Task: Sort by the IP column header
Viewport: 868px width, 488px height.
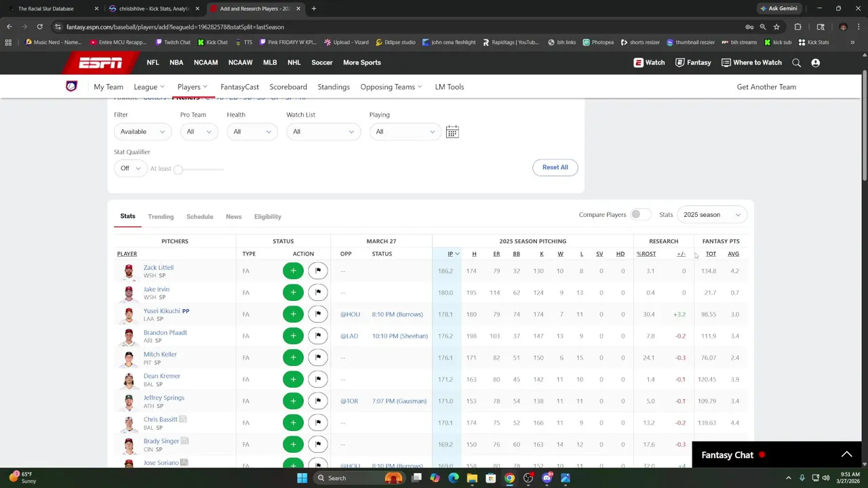Action: (450, 254)
